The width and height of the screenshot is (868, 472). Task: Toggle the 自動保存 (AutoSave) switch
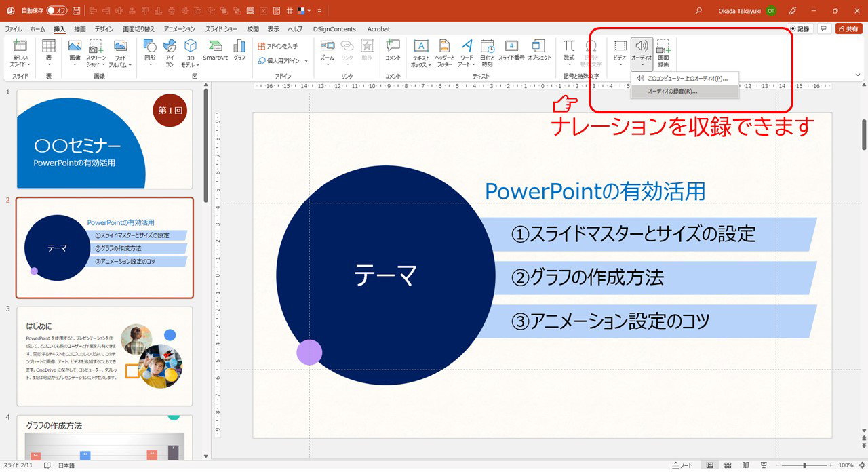click(56, 11)
